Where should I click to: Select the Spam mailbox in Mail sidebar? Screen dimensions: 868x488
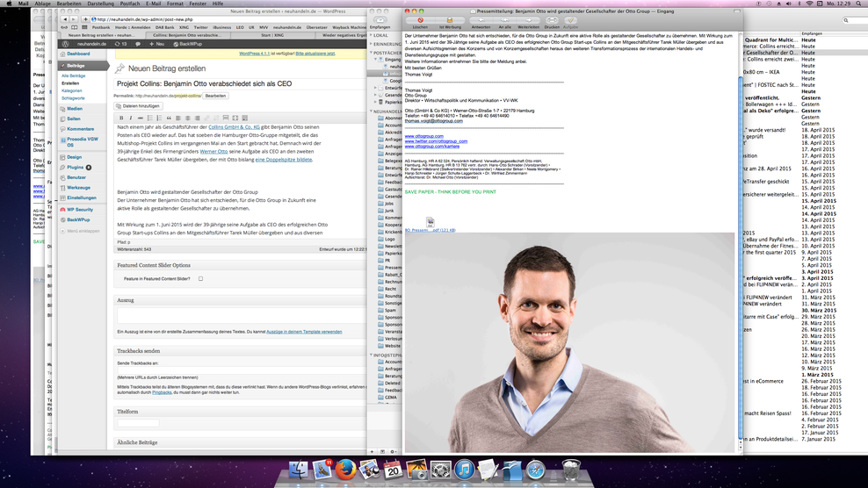tap(391, 311)
